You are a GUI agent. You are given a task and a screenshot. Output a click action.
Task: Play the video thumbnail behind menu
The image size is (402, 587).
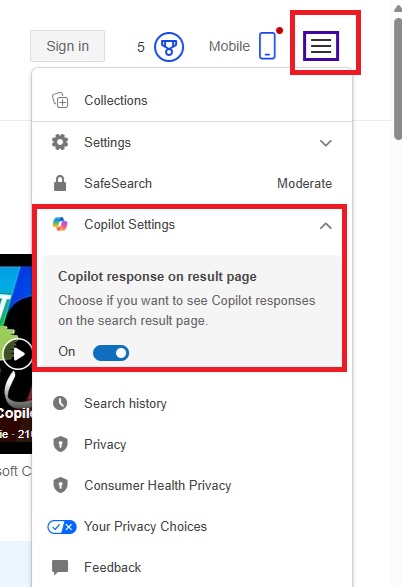pyautogui.click(x=17, y=354)
